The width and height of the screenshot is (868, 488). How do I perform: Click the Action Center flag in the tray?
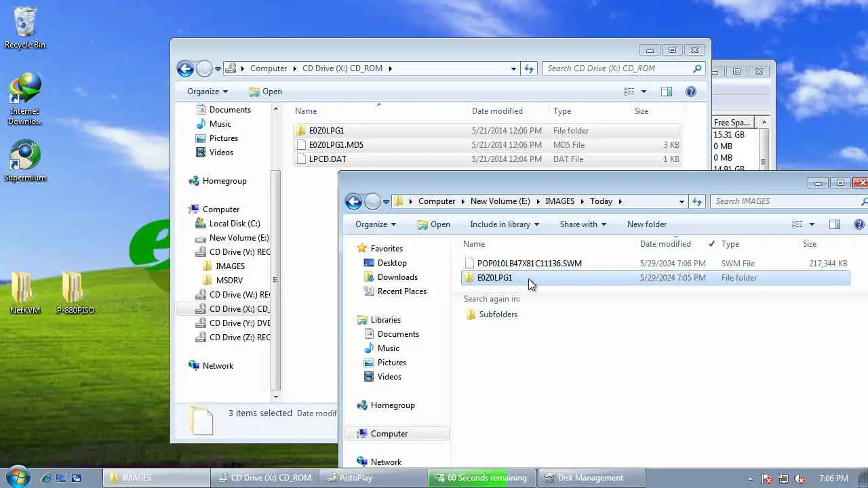click(x=768, y=478)
